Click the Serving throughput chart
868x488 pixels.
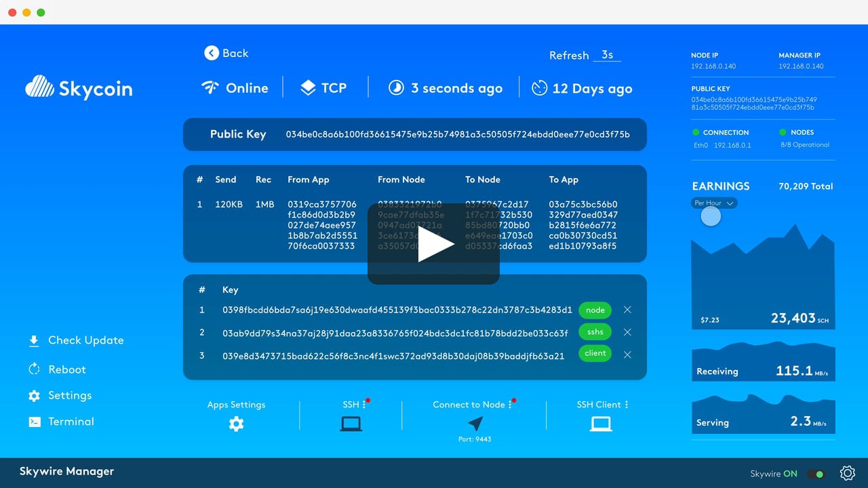763,413
